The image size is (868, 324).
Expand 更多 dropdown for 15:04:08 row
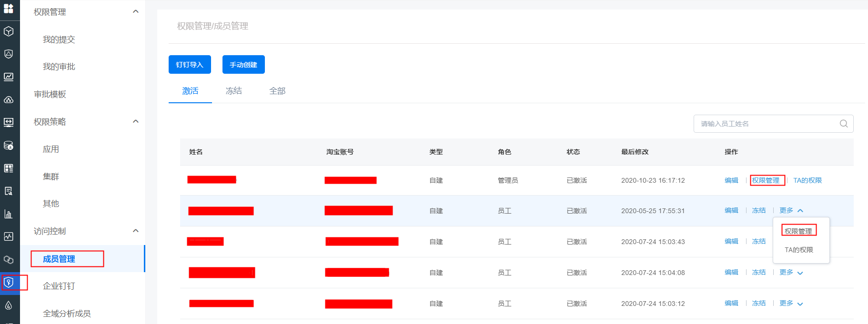click(791, 273)
